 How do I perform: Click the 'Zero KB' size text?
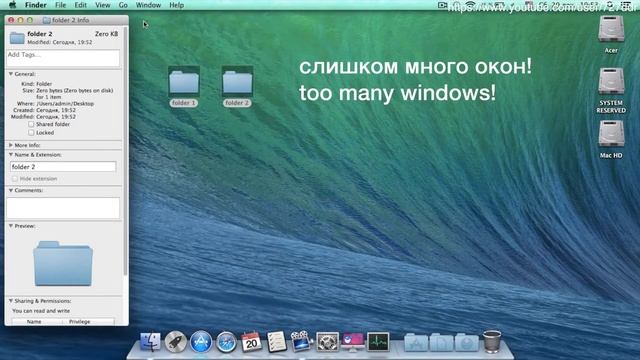pos(107,34)
